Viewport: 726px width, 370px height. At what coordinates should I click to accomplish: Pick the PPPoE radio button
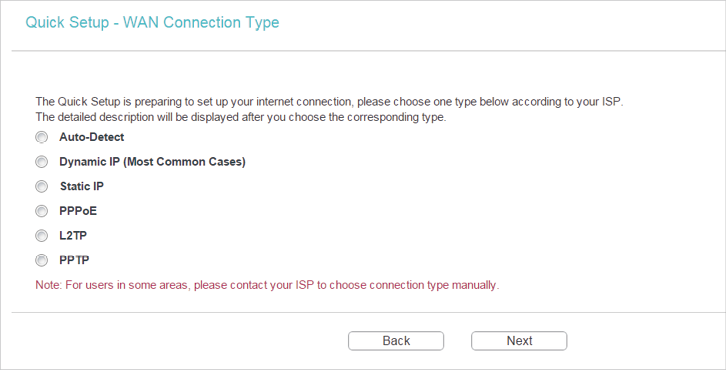[x=42, y=211]
